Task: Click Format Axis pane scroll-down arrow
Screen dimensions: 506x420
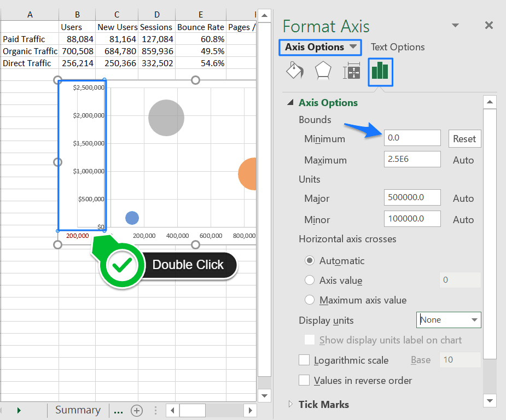Action: [x=490, y=401]
